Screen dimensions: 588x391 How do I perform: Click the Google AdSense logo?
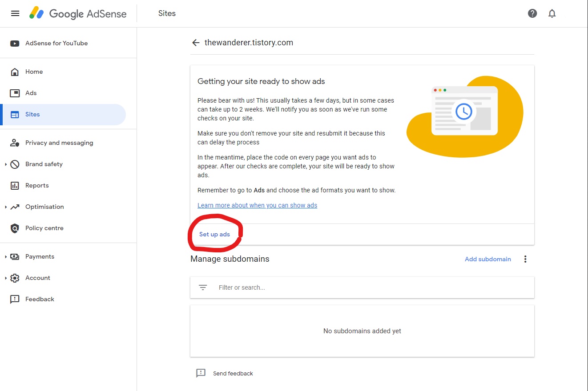point(78,13)
